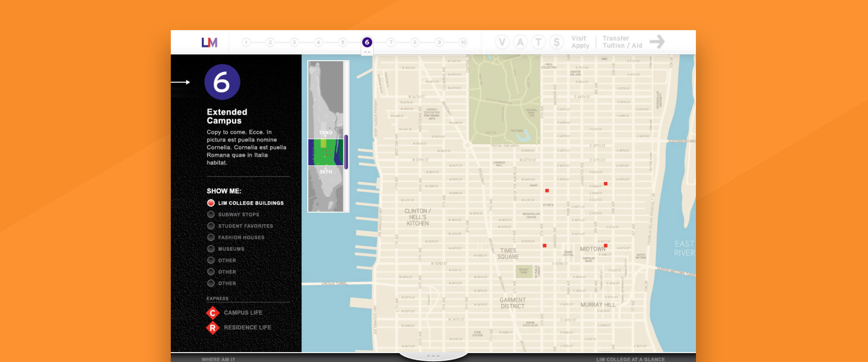Go to step 5 in navigation
The height and width of the screenshot is (362, 868).
click(x=343, y=42)
